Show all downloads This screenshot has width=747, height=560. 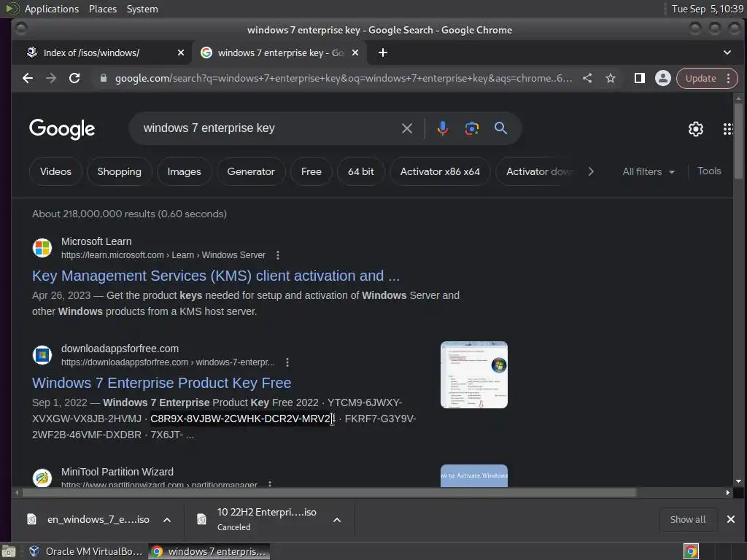click(687, 519)
